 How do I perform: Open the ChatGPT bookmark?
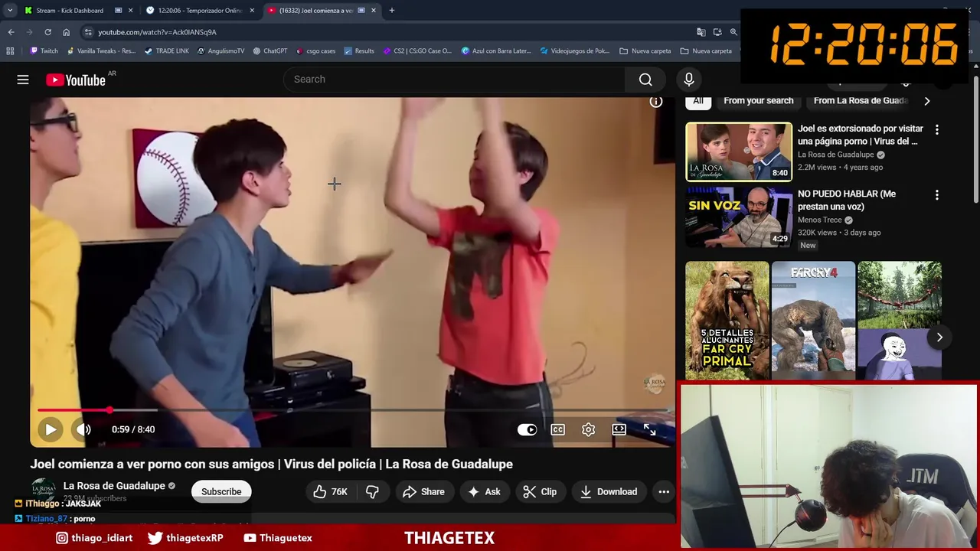click(269, 51)
